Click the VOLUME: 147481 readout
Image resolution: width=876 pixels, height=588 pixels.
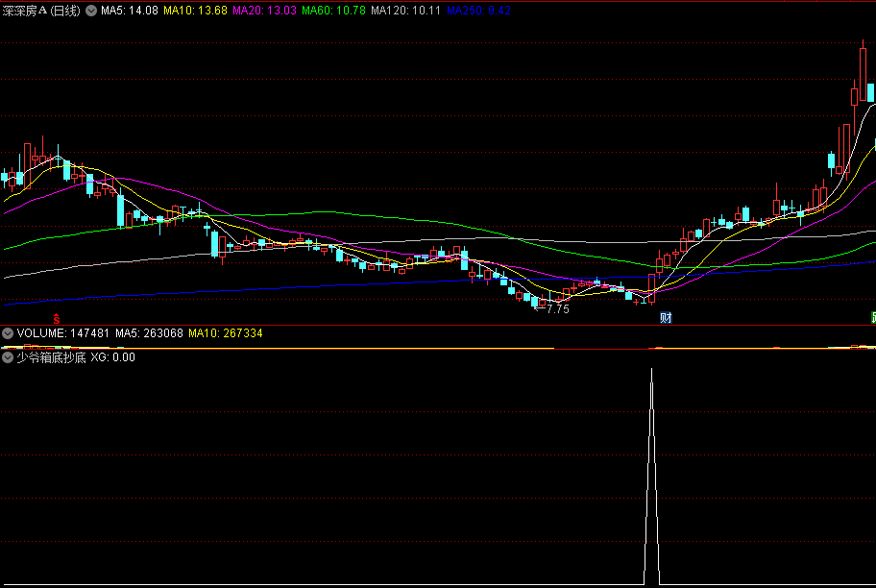point(63,333)
